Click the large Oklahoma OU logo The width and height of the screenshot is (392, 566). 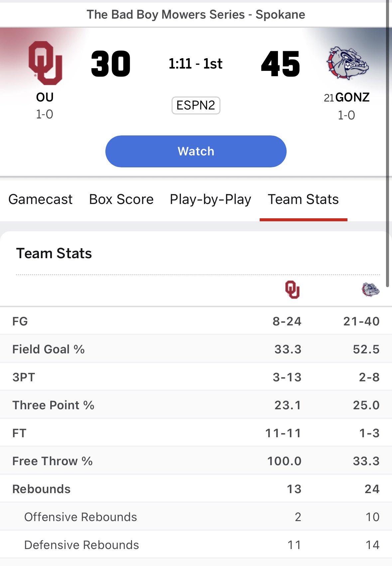click(x=46, y=63)
